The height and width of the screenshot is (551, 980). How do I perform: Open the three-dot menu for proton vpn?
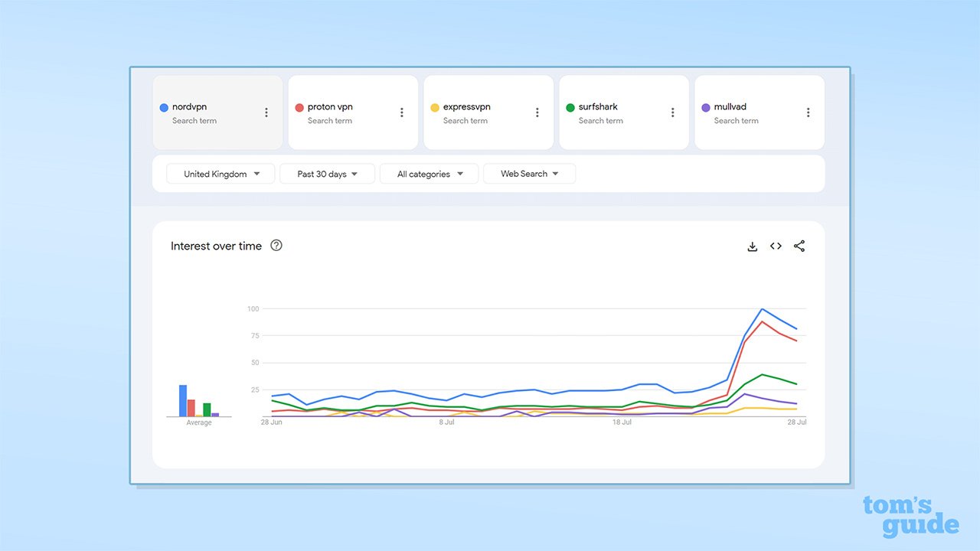tap(401, 112)
